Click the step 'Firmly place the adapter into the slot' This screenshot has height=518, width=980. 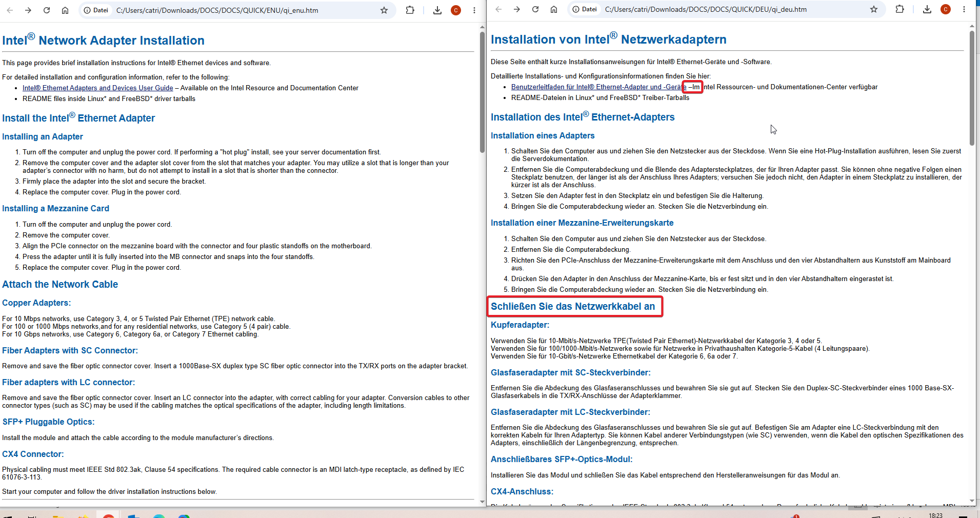(x=114, y=182)
